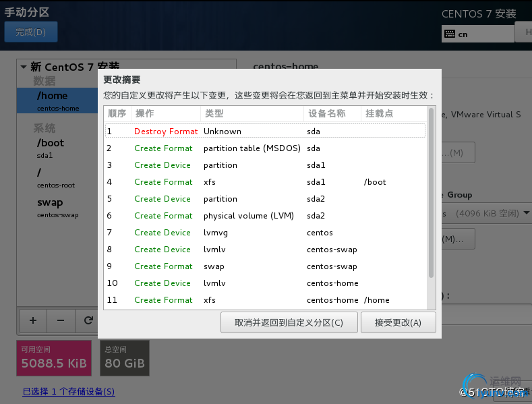Select row 7 lvmvg centos
The image size is (532, 404).
tap(265, 233)
